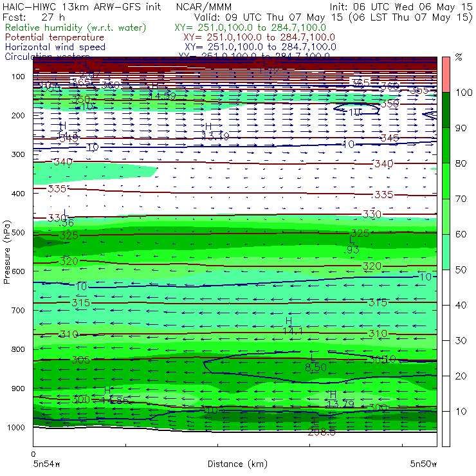Select the 70–80% bright green colorbar segment
476x476 pixels.
click(446, 181)
